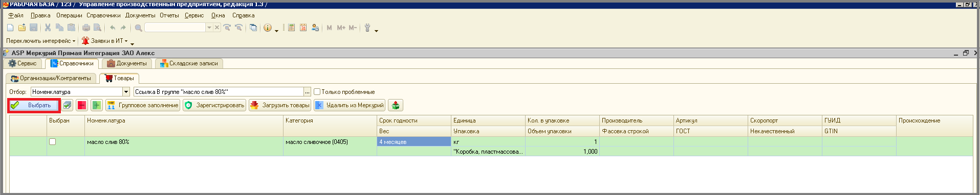Click the select-all checkboxes icon
Screen dimensions: 980x195
click(x=68, y=105)
